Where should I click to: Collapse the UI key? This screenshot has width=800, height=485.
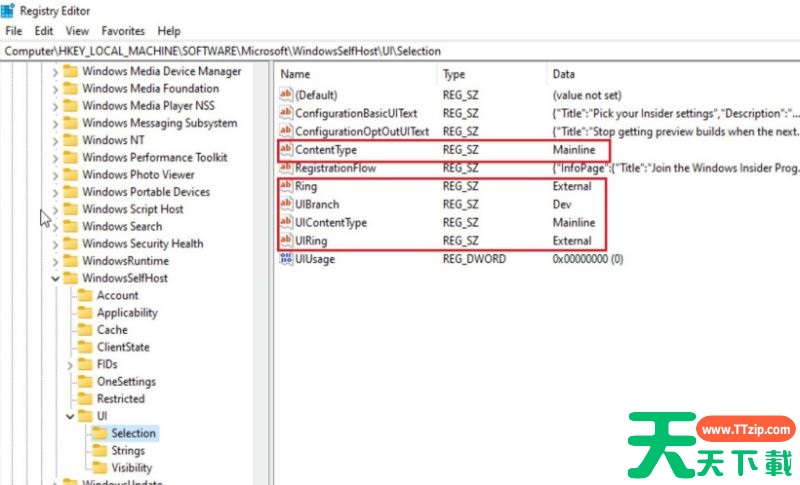[70, 416]
